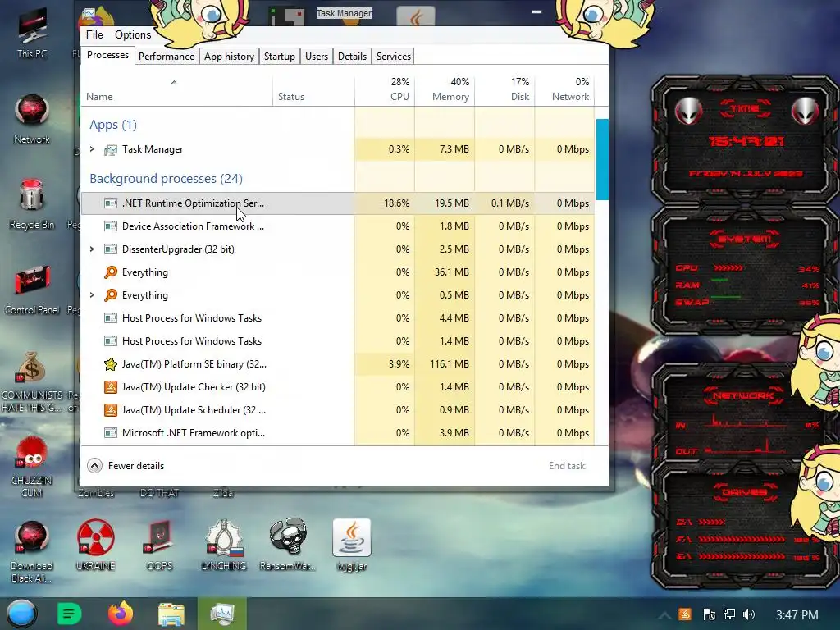Click the DissenterUpgrader process icon
Screen dimensions: 840x630
tap(111, 249)
